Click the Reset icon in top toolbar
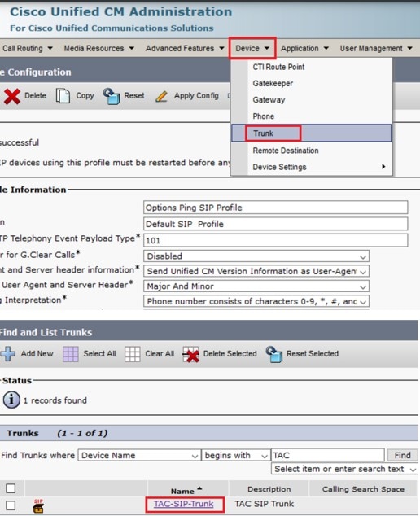420x516 pixels. tap(112, 96)
